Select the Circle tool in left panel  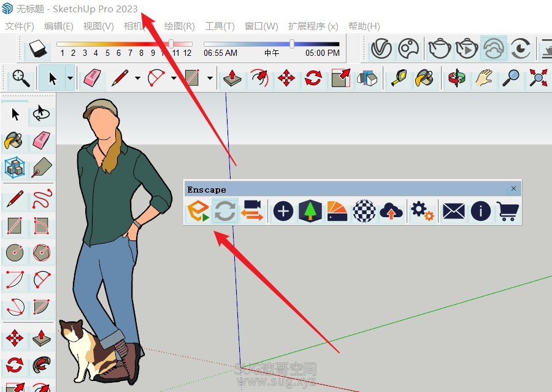pyautogui.click(x=15, y=253)
